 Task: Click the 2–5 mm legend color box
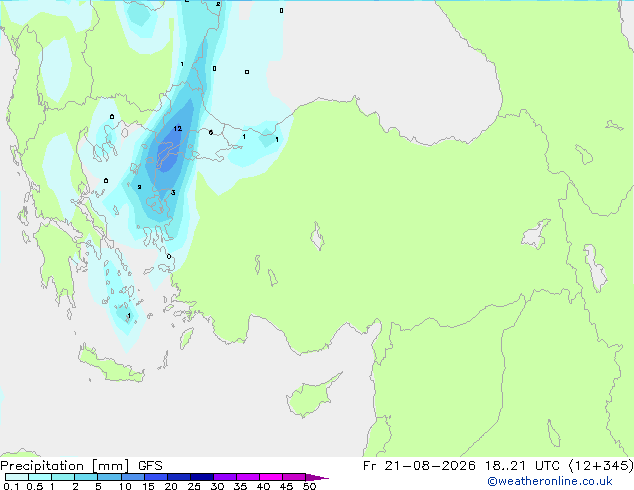(86, 477)
